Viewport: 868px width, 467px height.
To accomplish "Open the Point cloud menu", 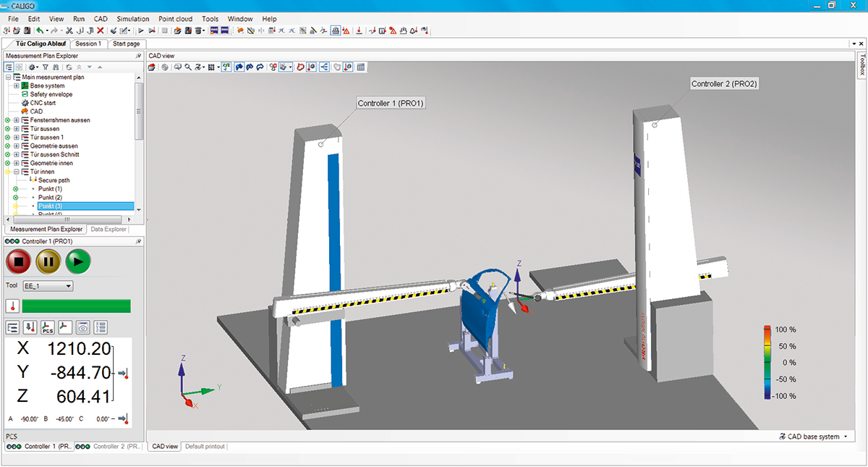I will 175,19.
